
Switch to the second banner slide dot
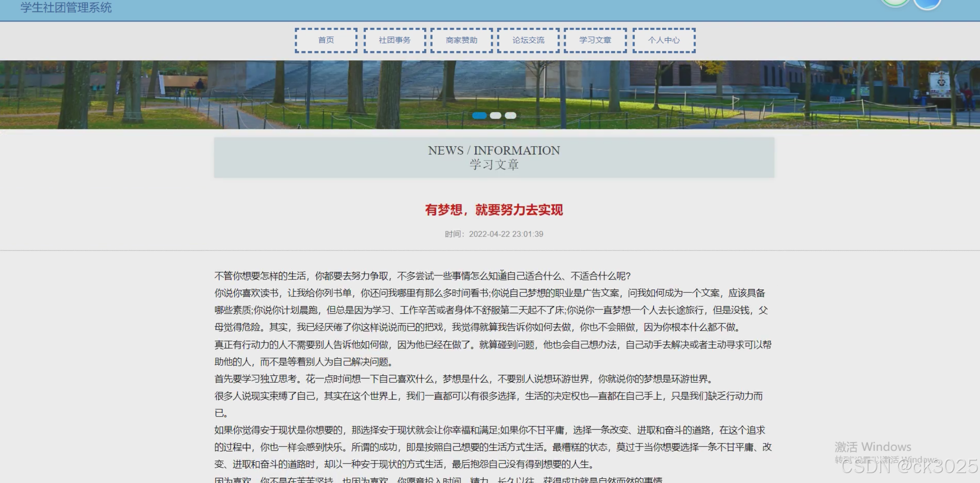coord(495,115)
